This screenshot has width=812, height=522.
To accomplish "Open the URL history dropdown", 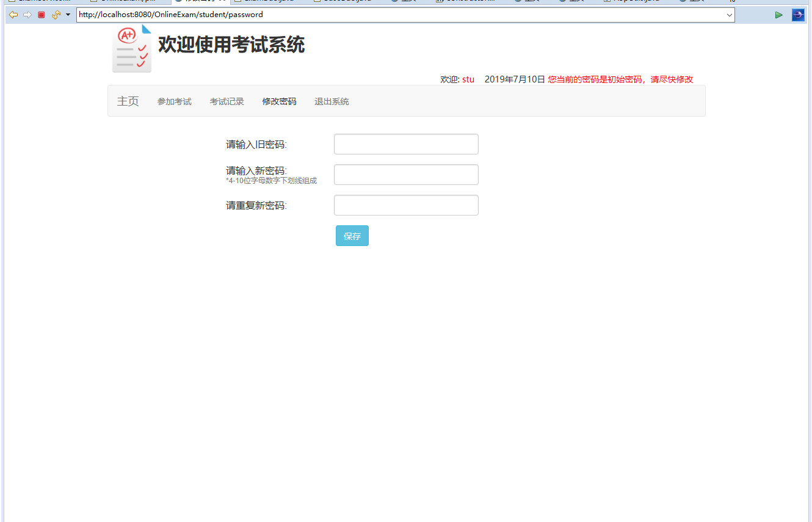I will coord(729,14).
